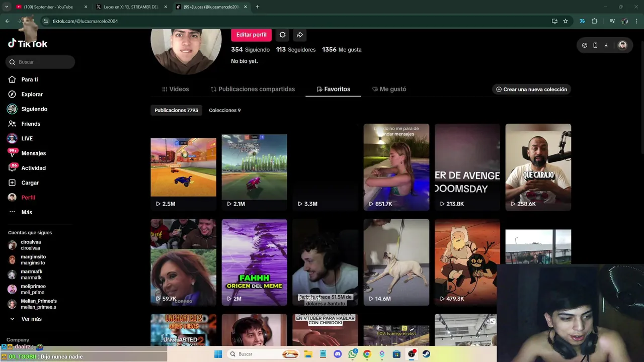644x362 pixels.
Task: Open the Chrome extensions puzzle icon
Action: click(x=595, y=21)
